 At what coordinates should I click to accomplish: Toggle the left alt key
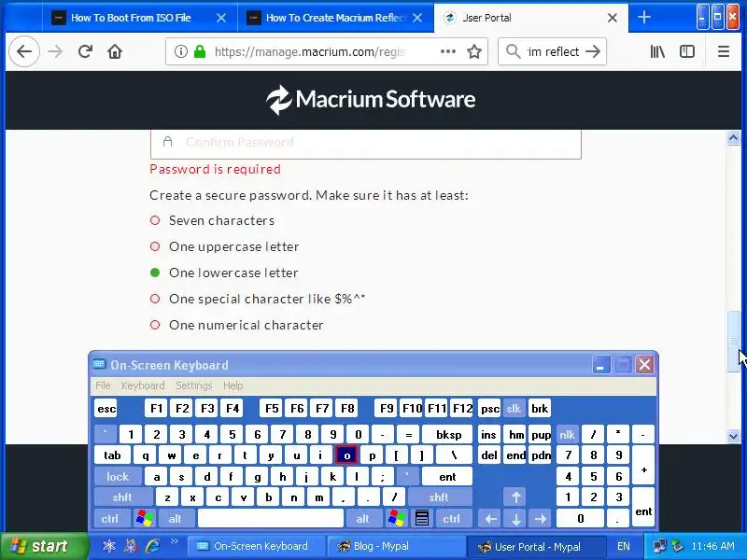(x=175, y=519)
